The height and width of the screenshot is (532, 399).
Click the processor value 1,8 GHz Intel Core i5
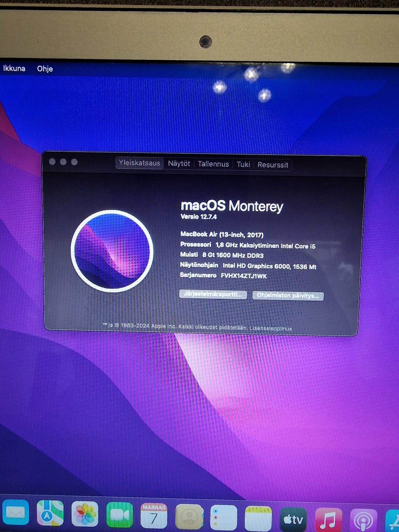tap(265, 246)
